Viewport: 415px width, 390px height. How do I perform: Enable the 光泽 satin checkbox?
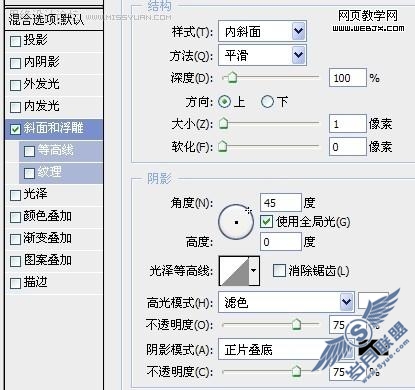click(15, 195)
